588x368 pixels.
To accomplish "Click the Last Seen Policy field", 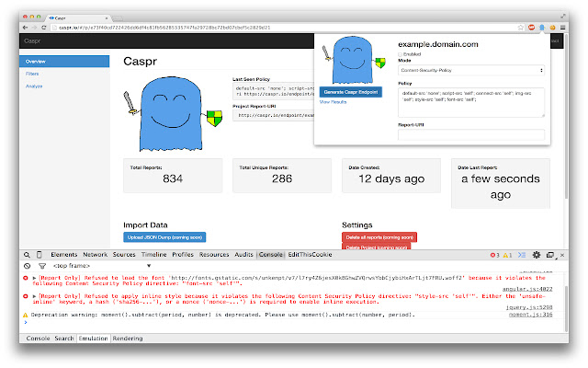I will point(274,91).
